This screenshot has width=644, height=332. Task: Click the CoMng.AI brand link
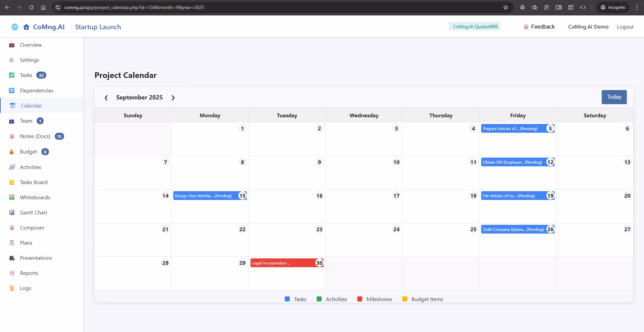(49, 27)
